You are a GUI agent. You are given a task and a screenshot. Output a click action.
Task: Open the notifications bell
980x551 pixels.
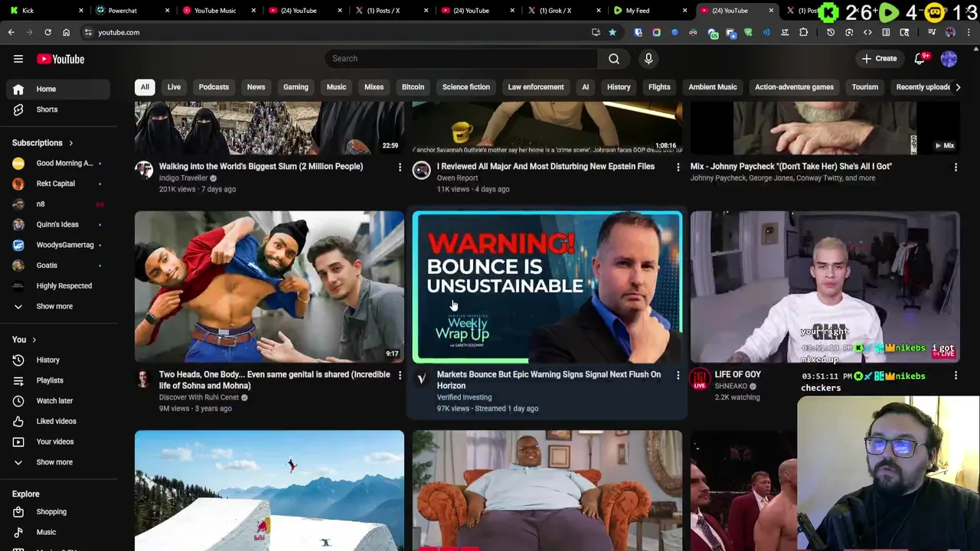click(x=920, y=59)
